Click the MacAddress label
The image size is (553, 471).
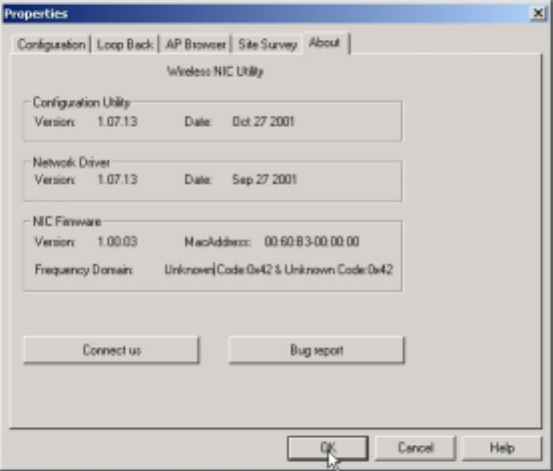tap(218, 242)
